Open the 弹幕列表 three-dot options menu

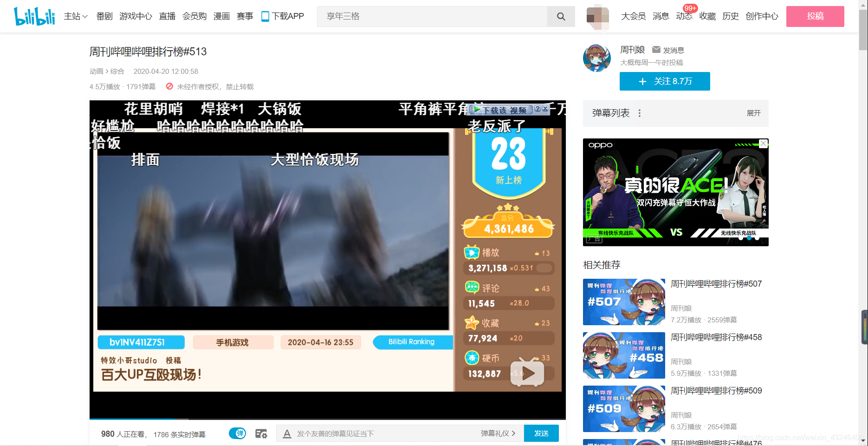click(640, 113)
